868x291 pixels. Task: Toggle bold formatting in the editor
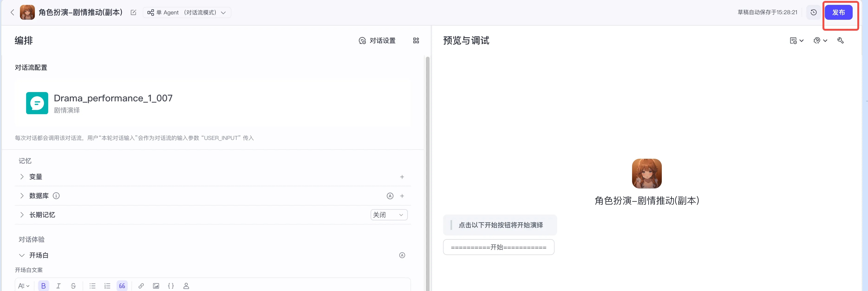43,286
